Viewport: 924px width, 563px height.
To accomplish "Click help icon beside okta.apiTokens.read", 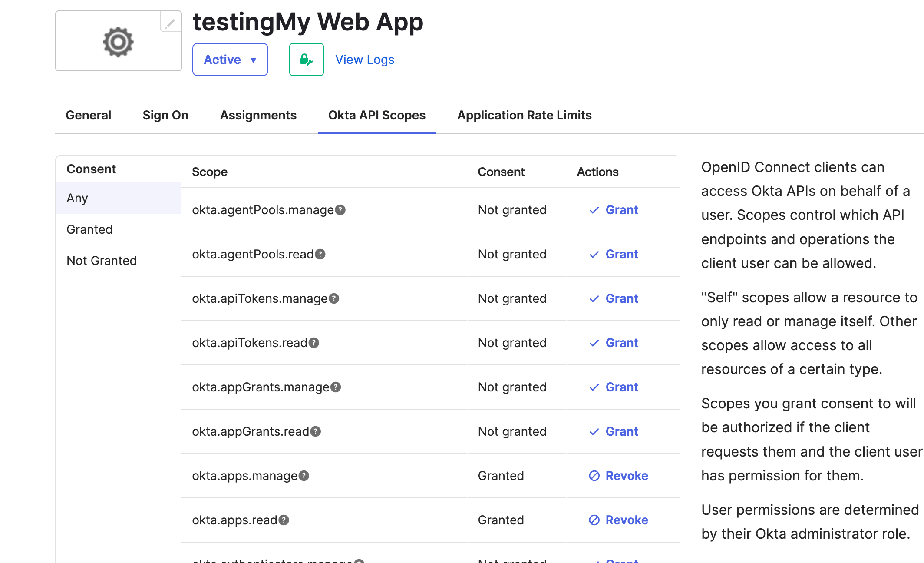I will 314,343.
